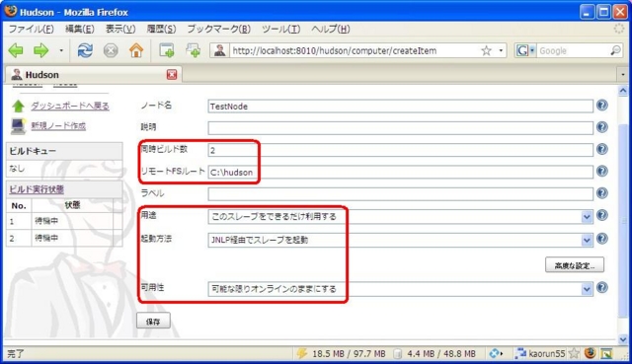Open the ビルド実行状態 link
The width and height of the screenshot is (632, 364).
(37, 189)
